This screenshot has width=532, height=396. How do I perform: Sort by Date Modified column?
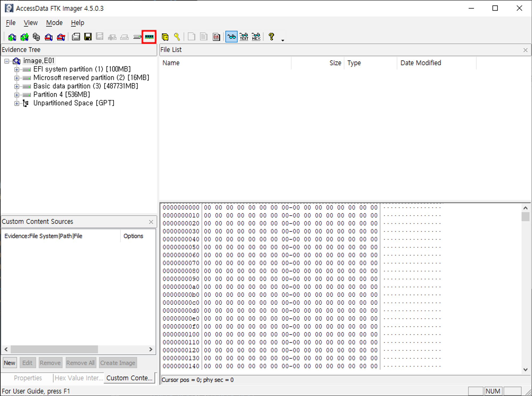pos(437,63)
